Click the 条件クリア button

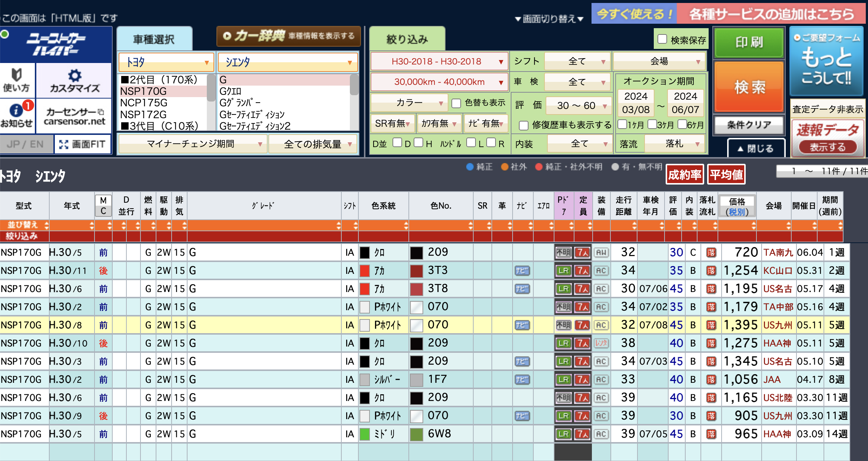click(749, 125)
